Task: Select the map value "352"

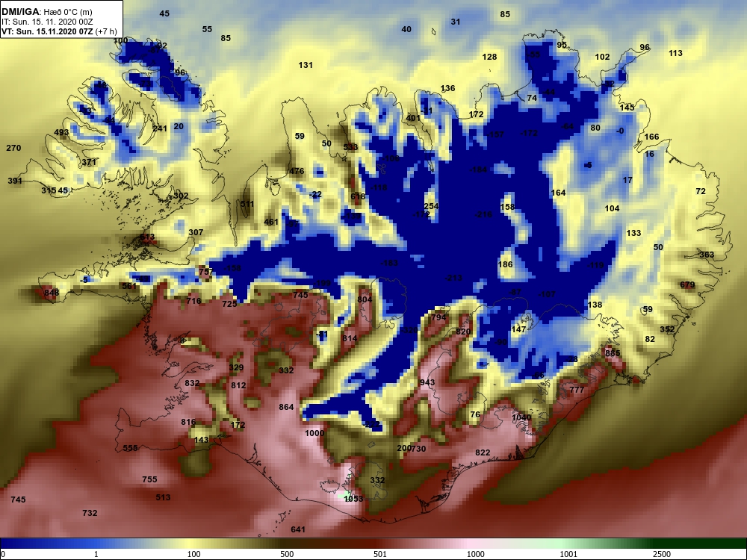Action: [x=667, y=329]
